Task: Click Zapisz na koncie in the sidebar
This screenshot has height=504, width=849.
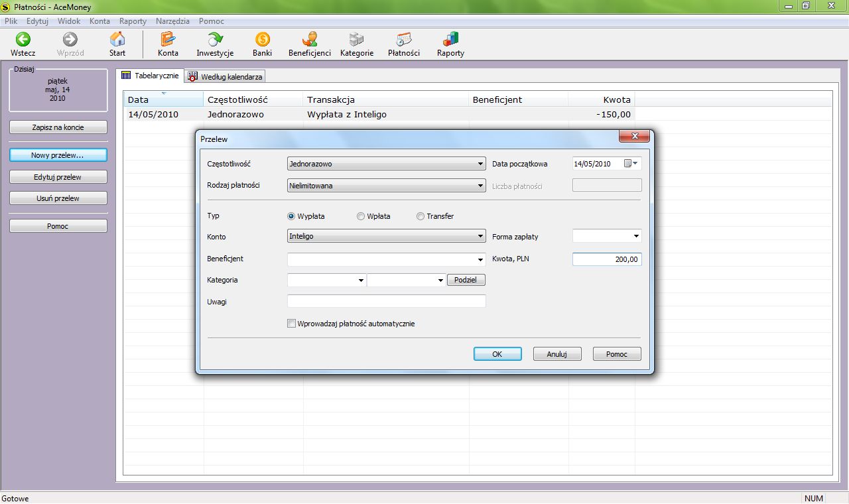Action: 58,127
